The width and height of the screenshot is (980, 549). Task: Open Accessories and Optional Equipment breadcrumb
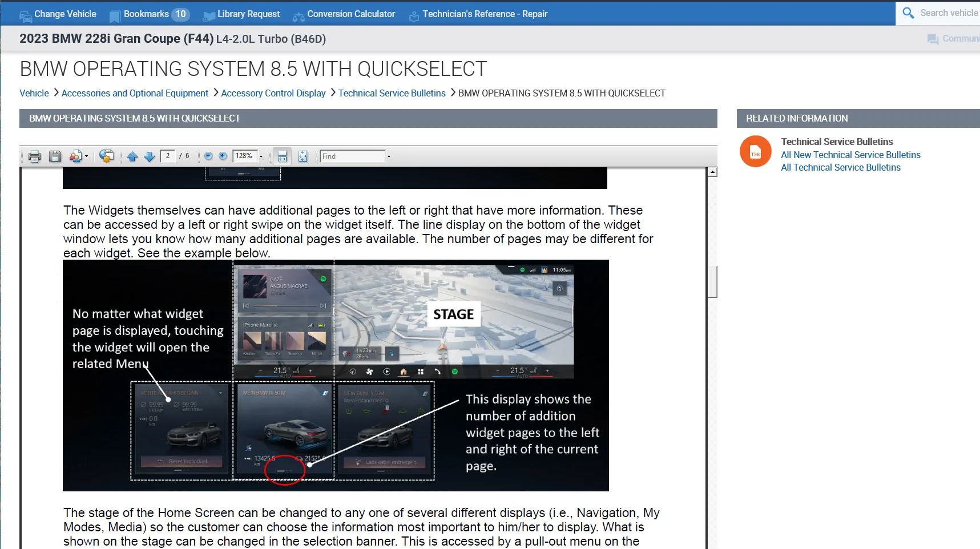coord(135,93)
